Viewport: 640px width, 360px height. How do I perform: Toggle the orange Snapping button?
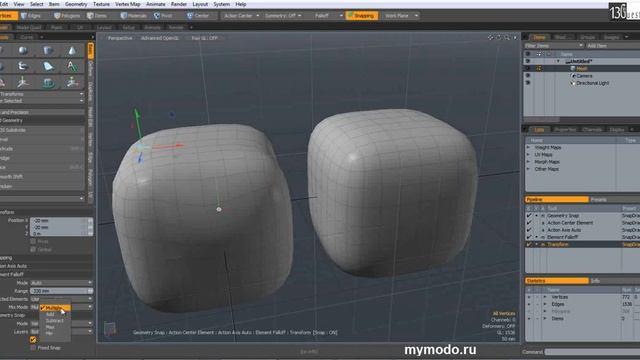pos(362,16)
